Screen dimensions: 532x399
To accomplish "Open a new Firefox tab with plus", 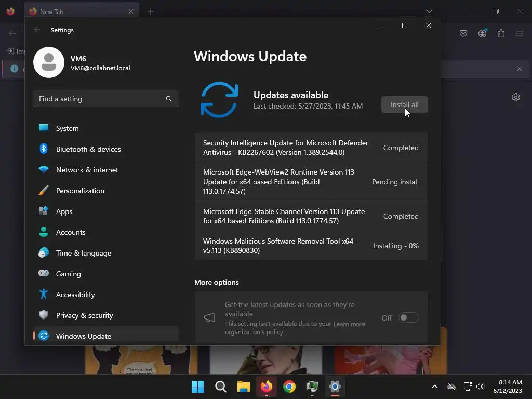I will pos(151,11).
